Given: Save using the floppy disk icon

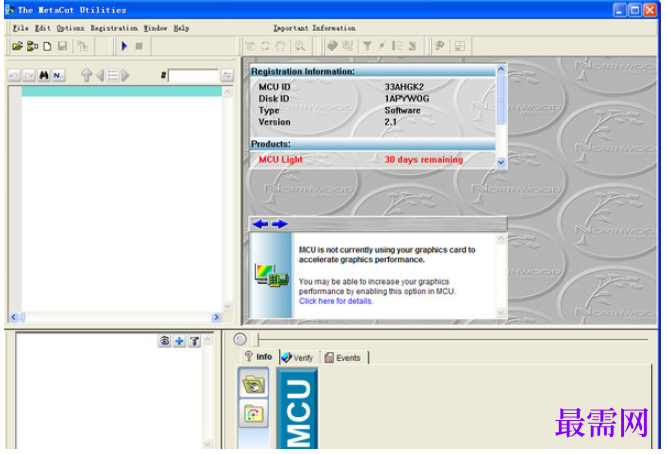Looking at the screenshot, I should click(x=62, y=46).
